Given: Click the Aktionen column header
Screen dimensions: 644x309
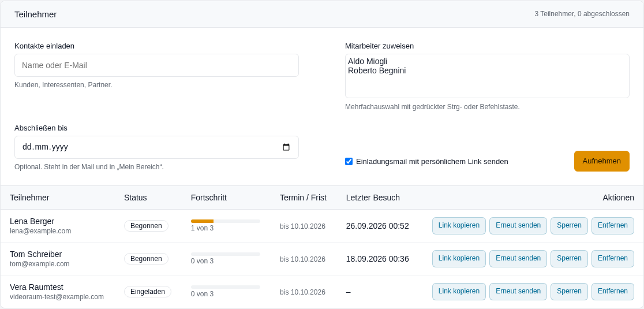Looking at the screenshot, I should pos(618,198).
